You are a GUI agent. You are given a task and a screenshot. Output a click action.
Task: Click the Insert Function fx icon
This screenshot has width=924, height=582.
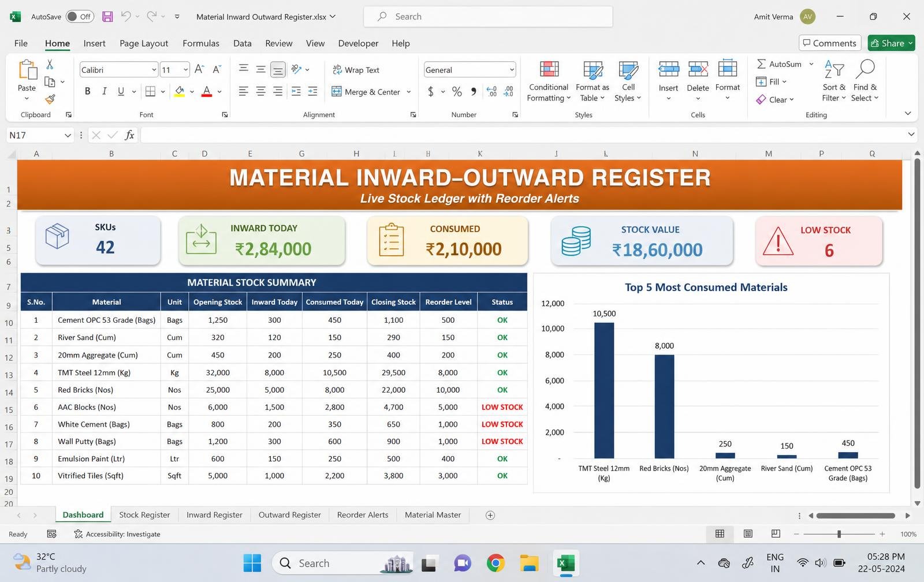point(129,135)
